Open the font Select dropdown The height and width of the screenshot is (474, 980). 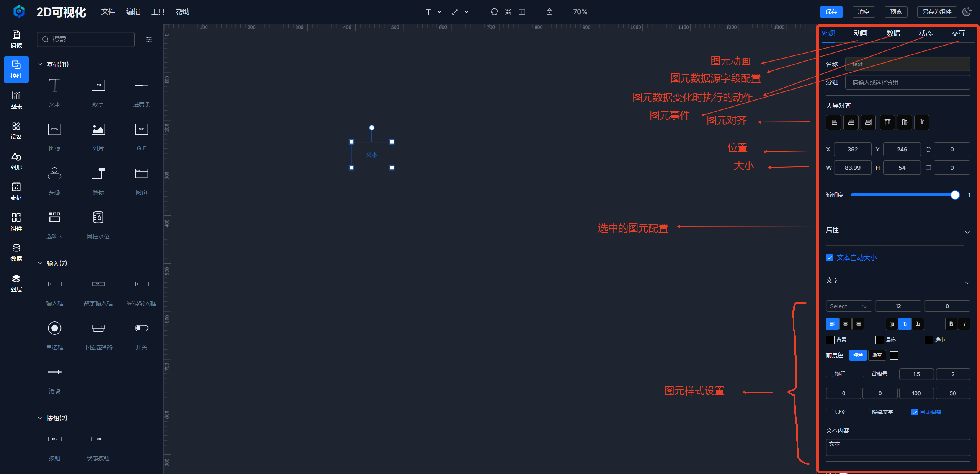[849, 306]
